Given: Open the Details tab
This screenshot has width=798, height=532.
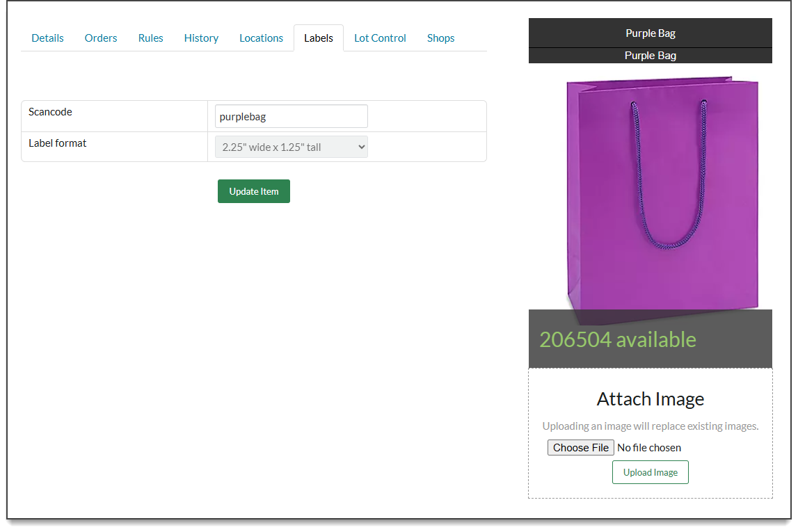Looking at the screenshot, I should [x=47, y=38].
